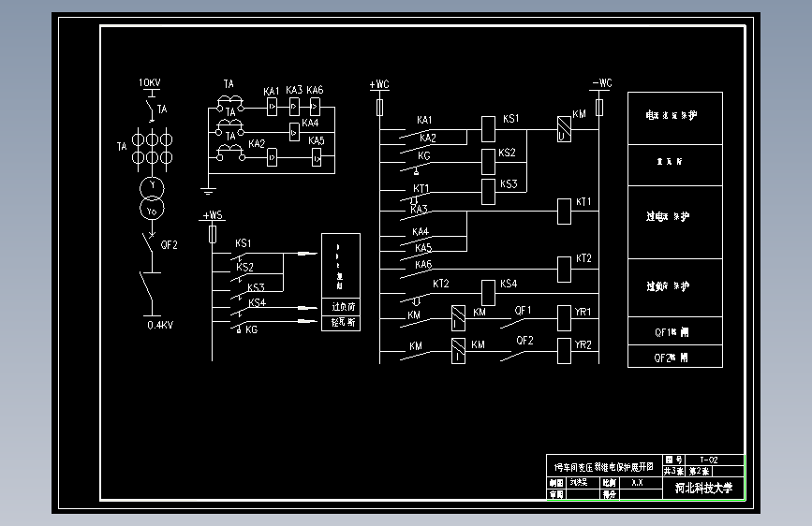Screen dimensions: 812x526
Task: Select the +WC bus label
Action: (379, 84)
